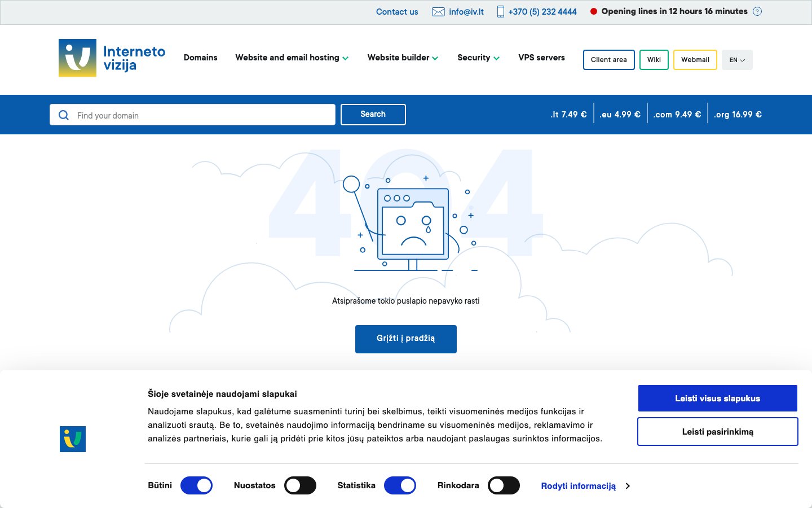This screenshot has width=812, height=508.
Task: Click the cookie banner logo icon
Action: point(73,439)
